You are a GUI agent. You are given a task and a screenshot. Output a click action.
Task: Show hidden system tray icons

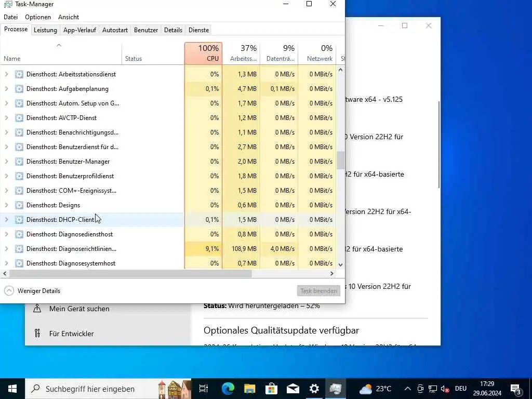(408, 389)
